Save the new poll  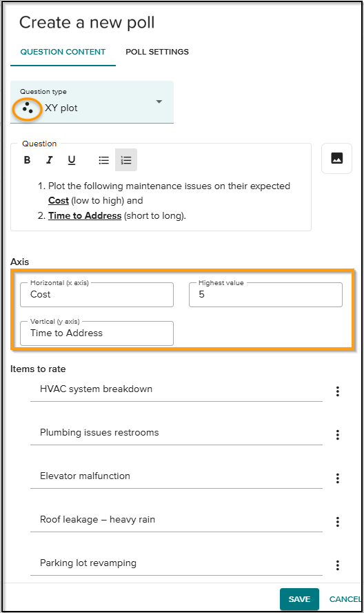[299, 599]
